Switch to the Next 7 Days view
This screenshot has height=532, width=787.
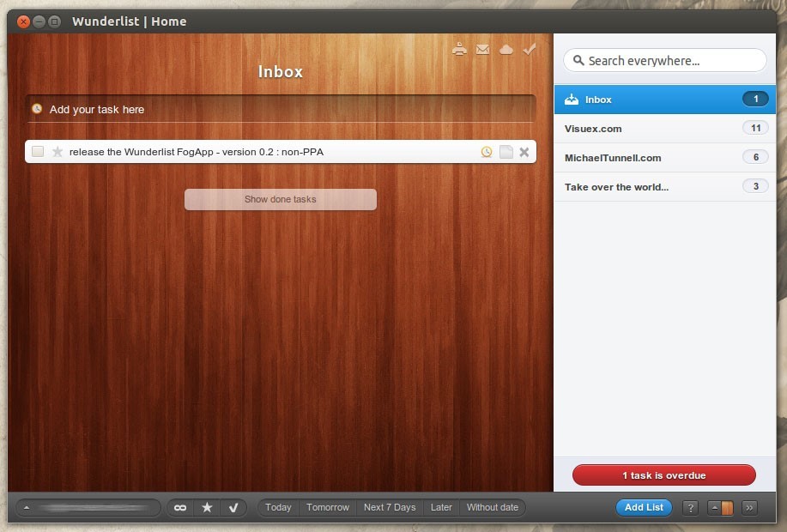pos(390,507)
